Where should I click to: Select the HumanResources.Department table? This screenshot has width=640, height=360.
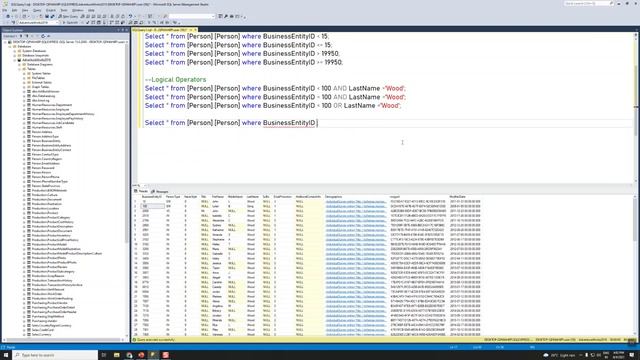click(x=52, y=105)
